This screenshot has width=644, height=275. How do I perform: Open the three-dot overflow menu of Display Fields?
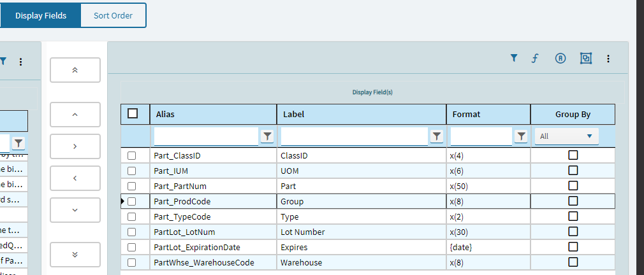[x=608, y=59]
